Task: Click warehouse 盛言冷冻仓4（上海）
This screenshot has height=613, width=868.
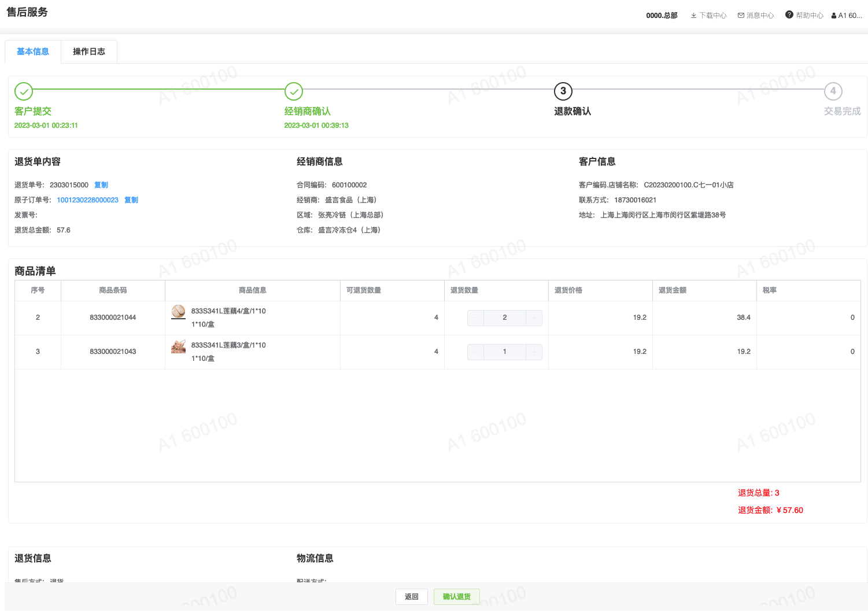Action: [x=350, y=230]
